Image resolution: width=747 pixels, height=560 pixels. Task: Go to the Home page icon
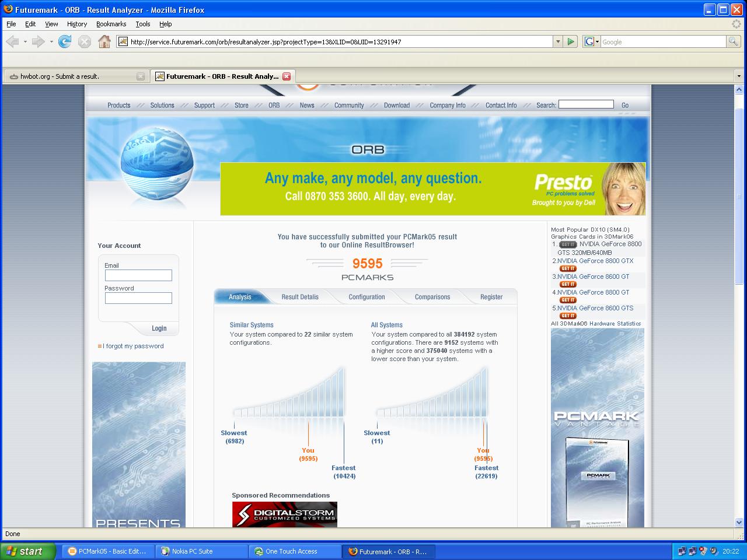(x=104, y=41)
